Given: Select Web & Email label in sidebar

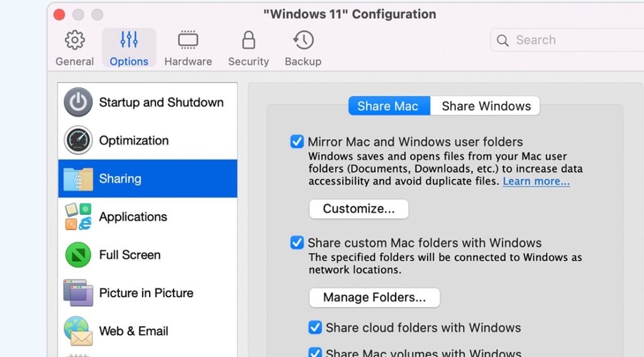Looking at the screenshot, I should pos(133,331).
